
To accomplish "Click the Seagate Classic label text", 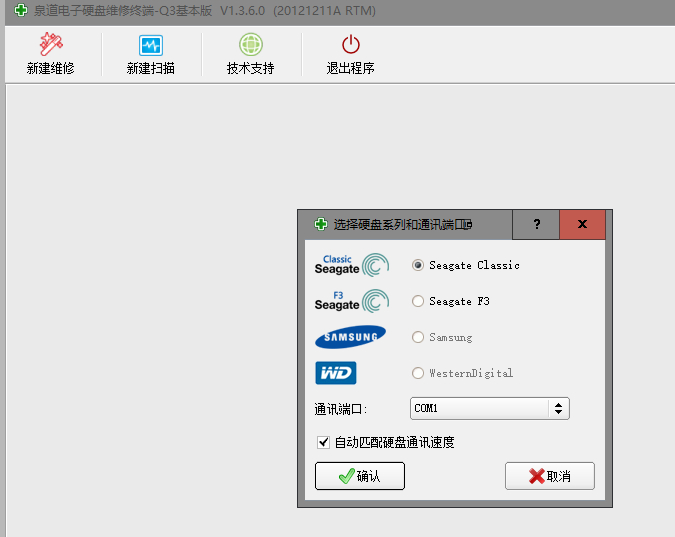I will click(x=474, y=265).
